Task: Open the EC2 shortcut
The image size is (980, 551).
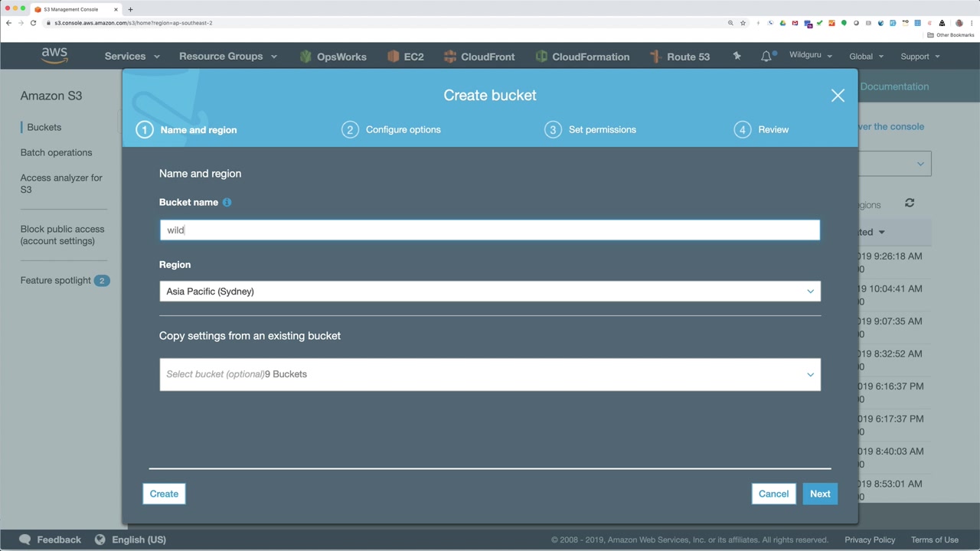Action: point(405,57)
